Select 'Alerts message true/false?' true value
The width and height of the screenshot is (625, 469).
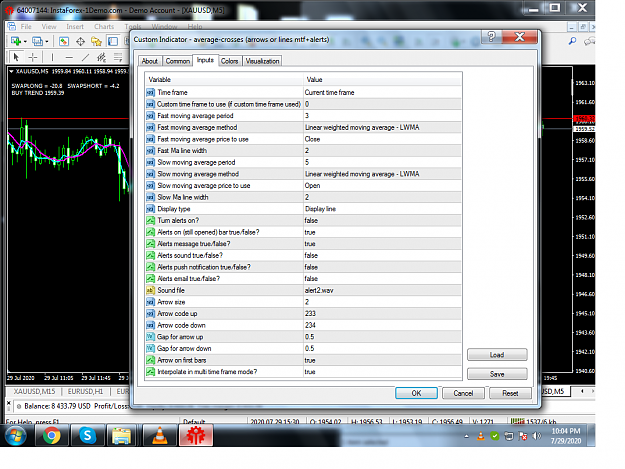point(383,244)
